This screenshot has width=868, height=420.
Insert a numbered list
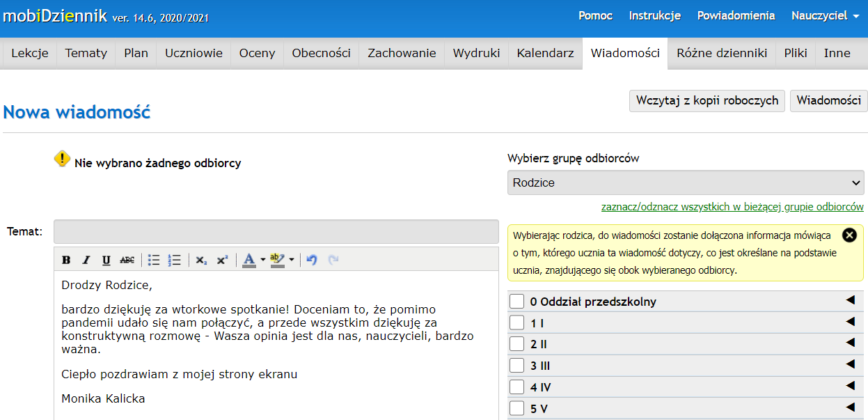(175, 260)
